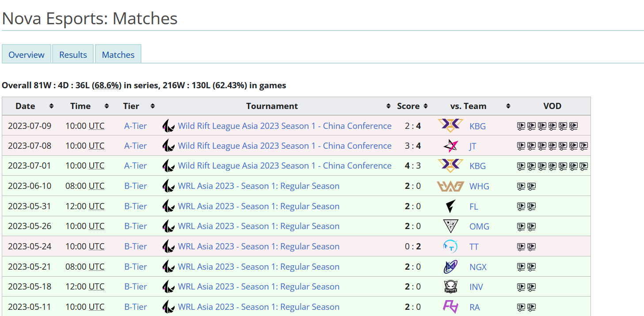Sort by the Tournament column arrows

pyautogui.click(x=388, y=106)
